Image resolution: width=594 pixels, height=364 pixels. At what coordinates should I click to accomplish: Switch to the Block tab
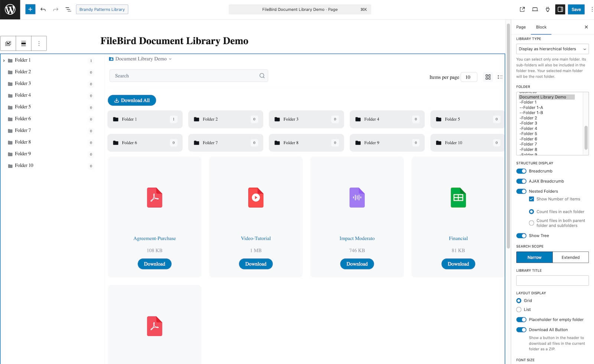(x=541, y=27)
